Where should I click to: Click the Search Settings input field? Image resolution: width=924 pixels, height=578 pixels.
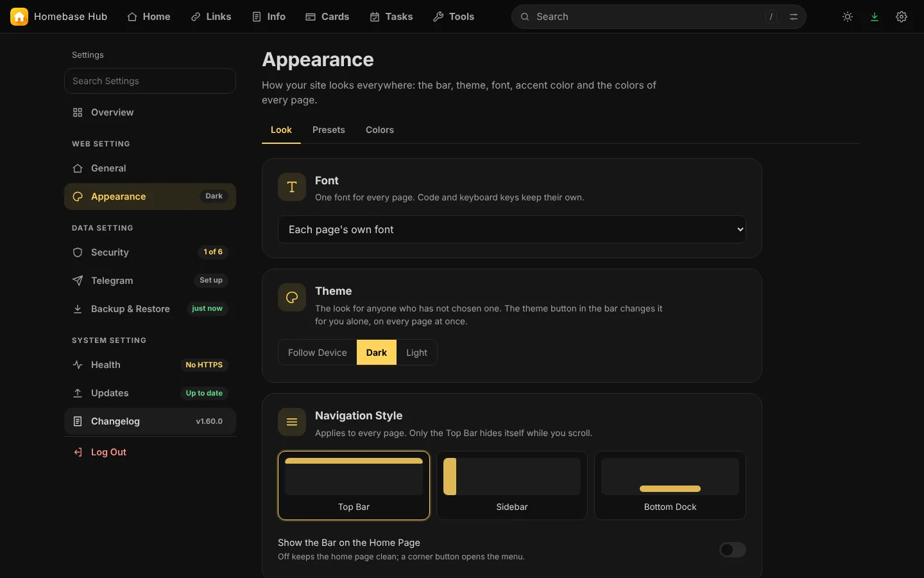tap(150, 81)
